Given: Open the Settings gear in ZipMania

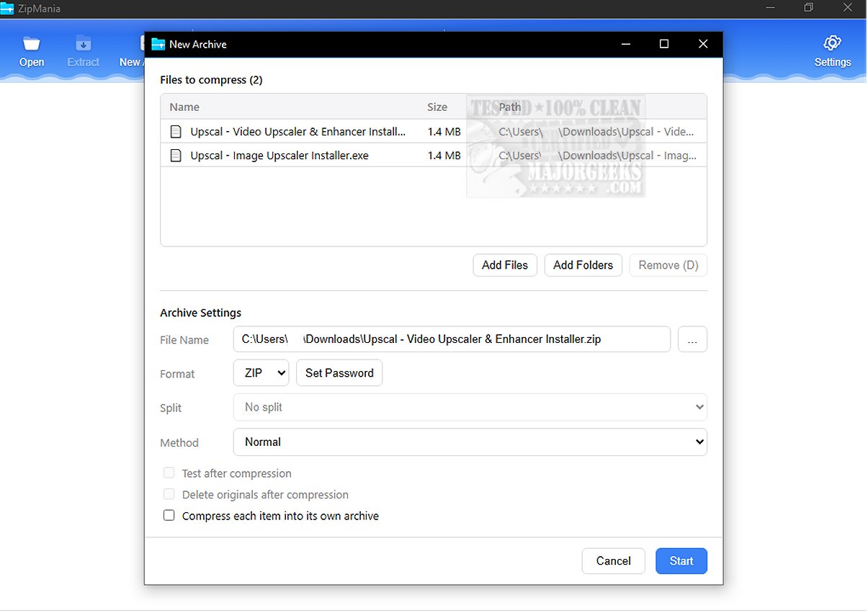Looking at the screenshot, I should click(x=833, y=51).
